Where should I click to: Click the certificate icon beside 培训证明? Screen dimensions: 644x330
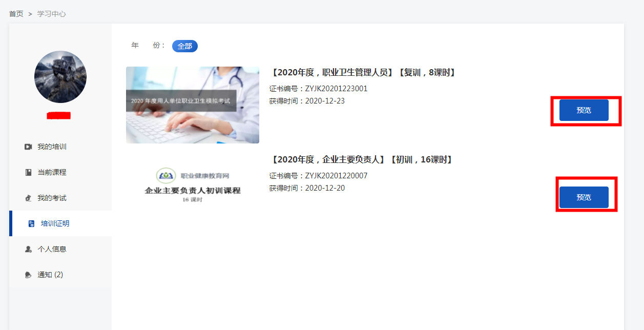(x=32, y=224)
